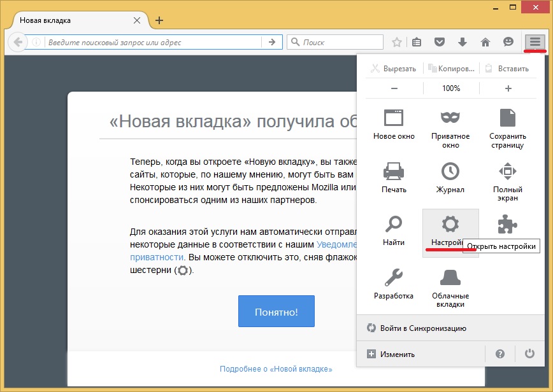Close the Новая вкладка tab

137,20
